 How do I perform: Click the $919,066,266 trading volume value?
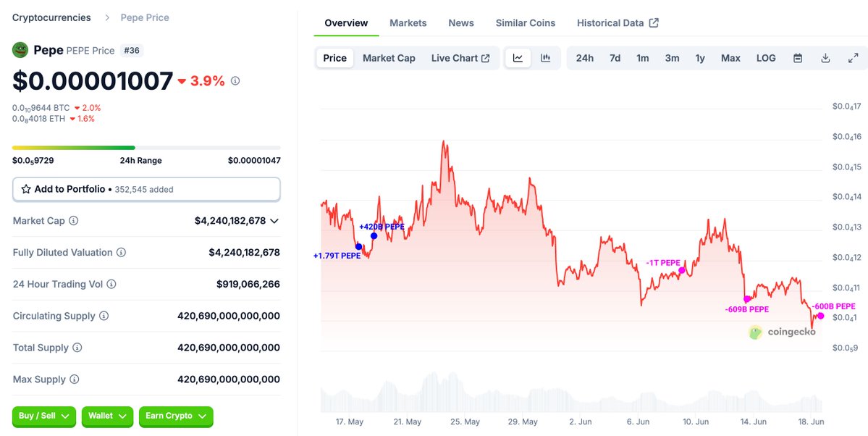point(248,284)
